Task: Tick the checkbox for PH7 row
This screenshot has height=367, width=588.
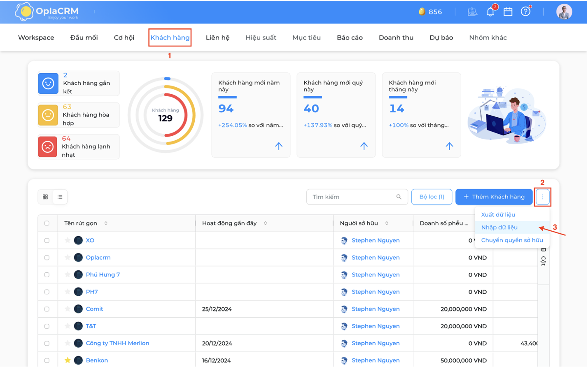Action: 47,292
